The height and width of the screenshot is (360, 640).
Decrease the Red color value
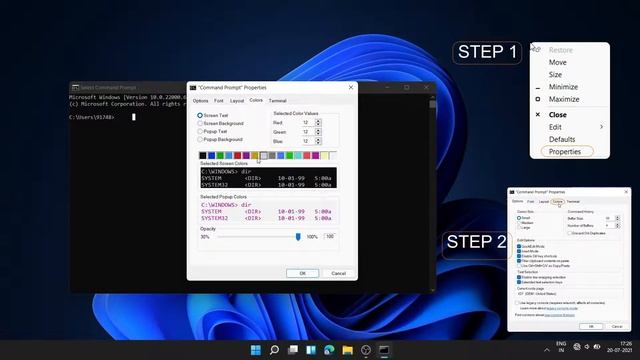coord(318,124)
